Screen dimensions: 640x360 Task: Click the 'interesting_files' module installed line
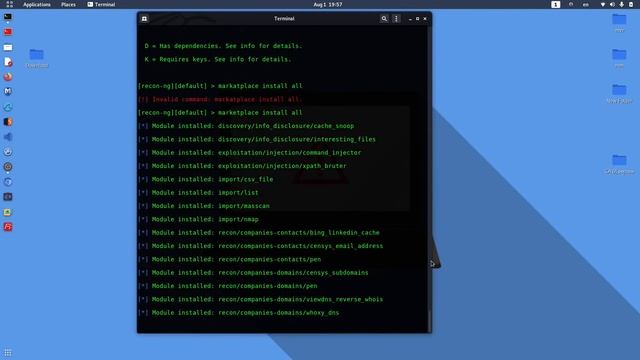click(257, 139)
